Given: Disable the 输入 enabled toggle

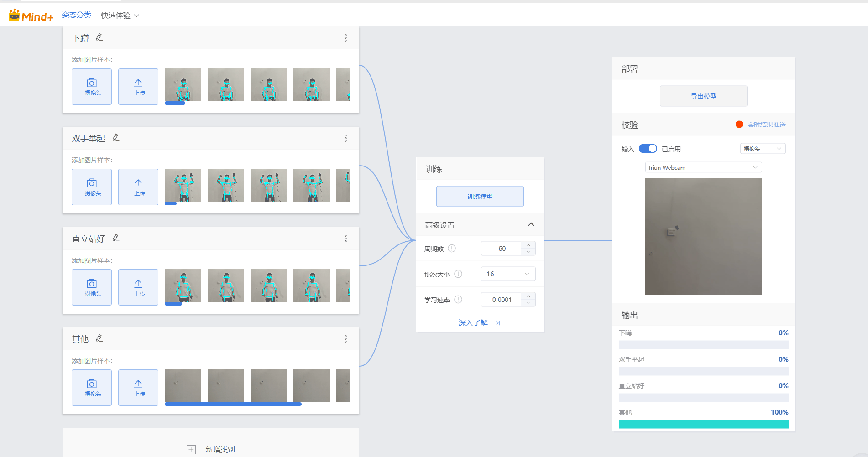Looking at the screenshot, I should point(648,148).
